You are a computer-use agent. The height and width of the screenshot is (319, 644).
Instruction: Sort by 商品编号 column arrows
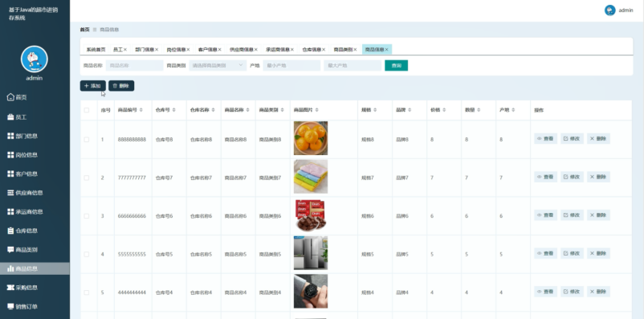click(141, 110)
